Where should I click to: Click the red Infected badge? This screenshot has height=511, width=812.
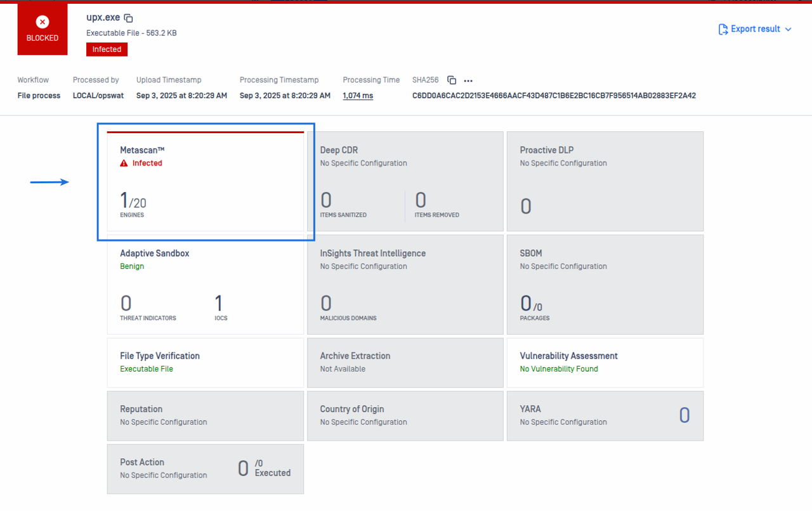pos(107,49)
